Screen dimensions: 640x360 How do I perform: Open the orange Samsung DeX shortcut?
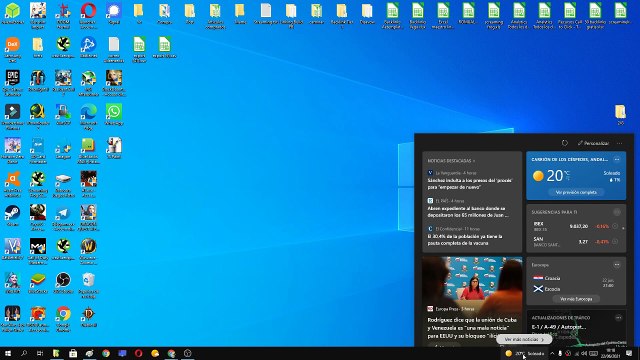click(13, 49)
